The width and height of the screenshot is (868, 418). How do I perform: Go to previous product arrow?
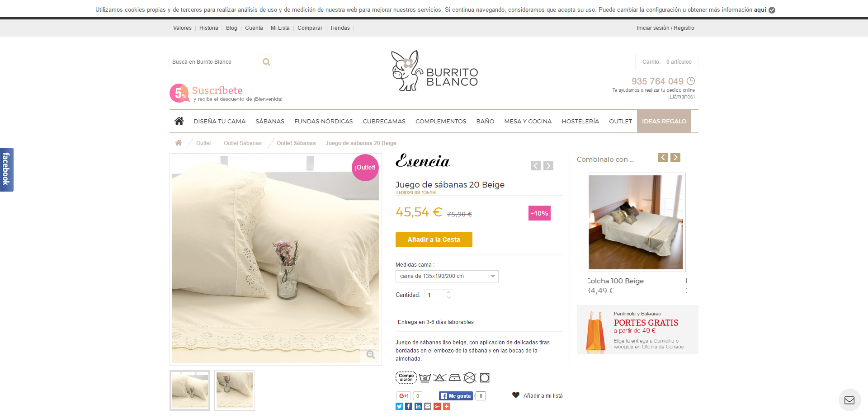point(536,166)
